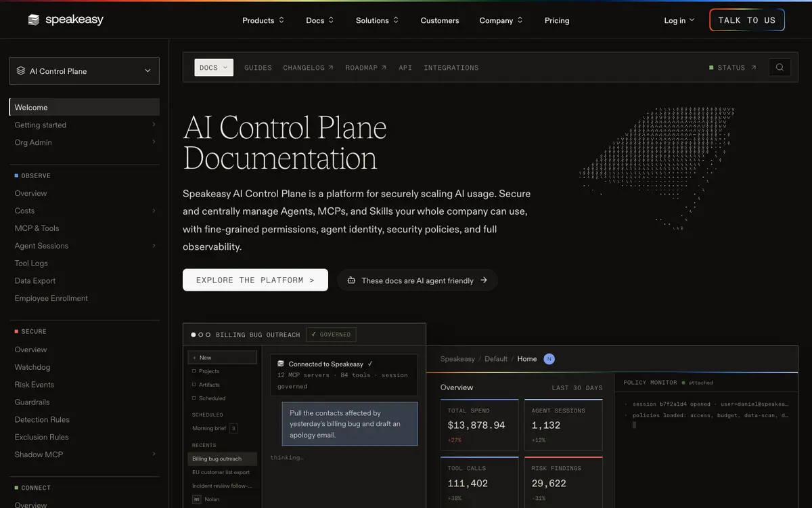Open the Products dropdown
The height and width of the screenshot is (508, 812).
(x=263, y=20)
